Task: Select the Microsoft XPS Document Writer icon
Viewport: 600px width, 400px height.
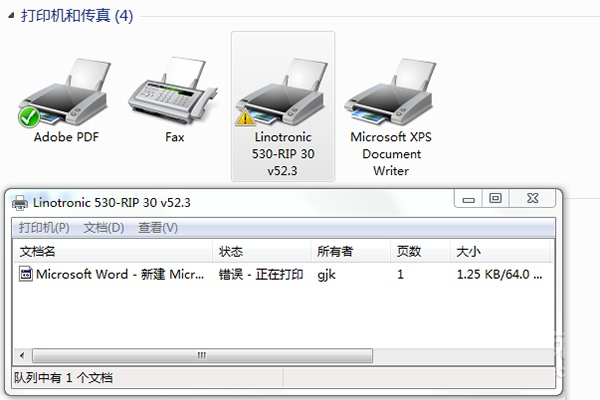Action: [x=391, y=92]
